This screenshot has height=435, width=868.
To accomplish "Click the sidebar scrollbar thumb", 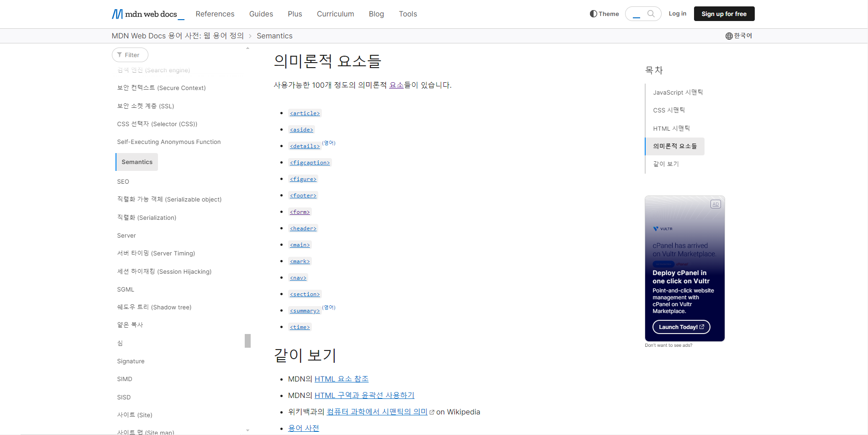I will coord(247,341).
